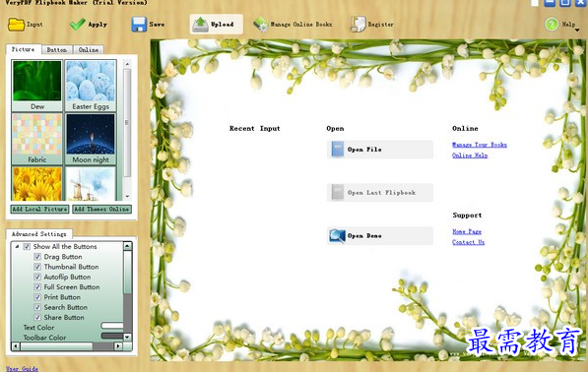Image resolution: width=588 pixels, height=372 pixels.
Task: Open the Text Color swatch
Action: coord(112,326)
